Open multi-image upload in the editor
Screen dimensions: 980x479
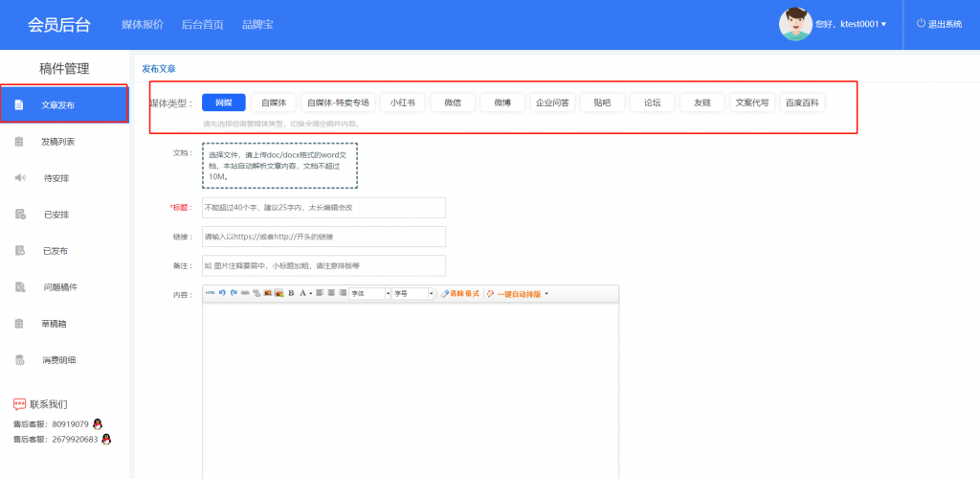279,293
